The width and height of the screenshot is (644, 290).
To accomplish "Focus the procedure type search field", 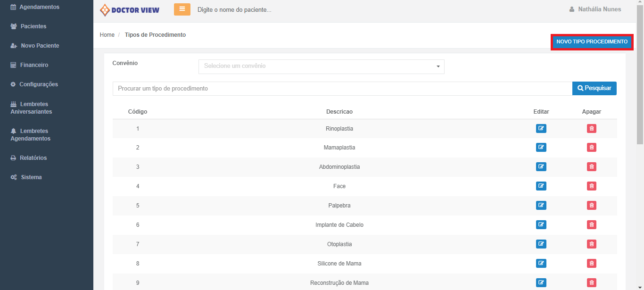I will 342,89.
